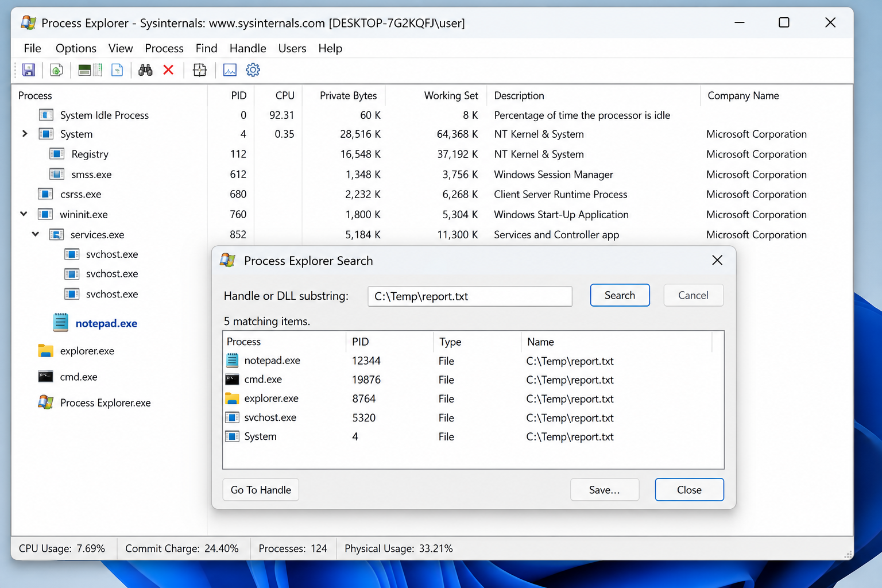Click the crosshair Find Window's Process icon
Viewport: 882px width, 588px height.
(x=199, y=70)
